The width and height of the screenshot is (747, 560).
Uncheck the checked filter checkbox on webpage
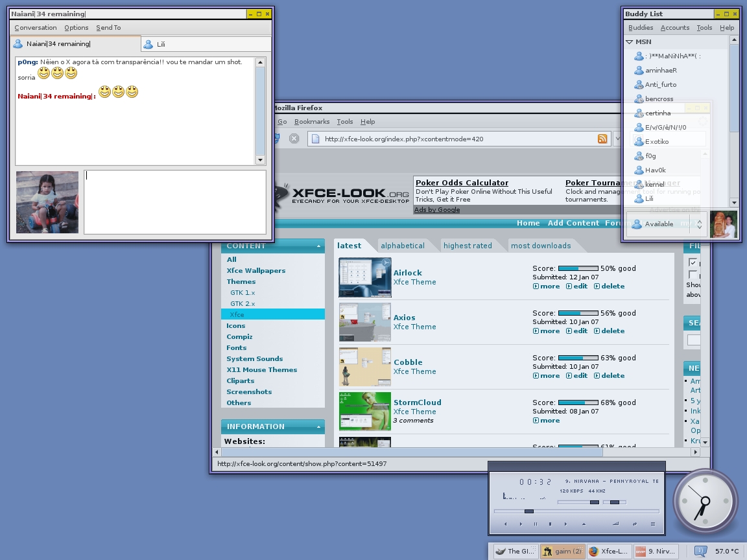click(693, 262)
